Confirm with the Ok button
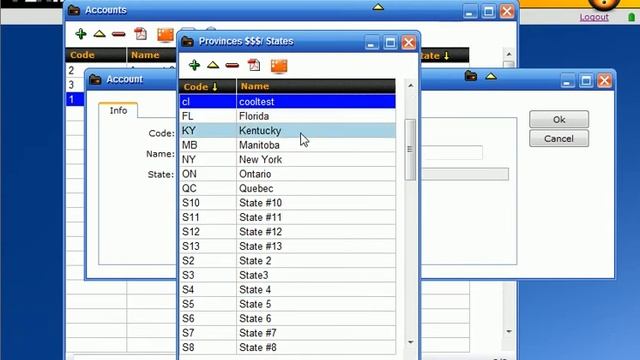The height and width of the screenshot is (360, 640). 559,120
